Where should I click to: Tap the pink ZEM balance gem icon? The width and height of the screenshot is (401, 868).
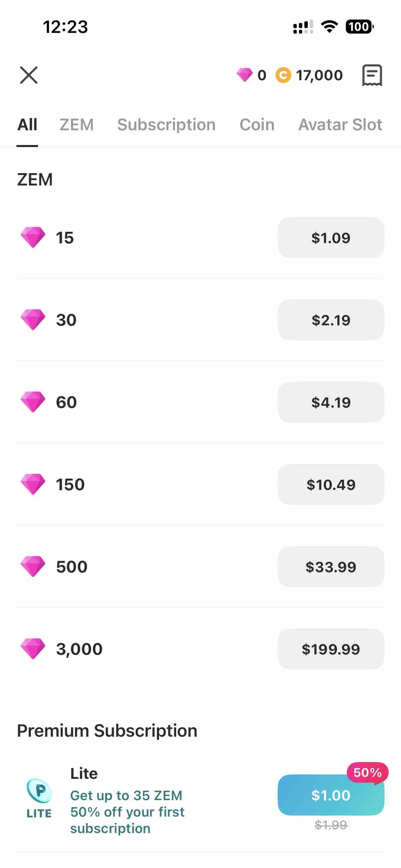(244, 75)
